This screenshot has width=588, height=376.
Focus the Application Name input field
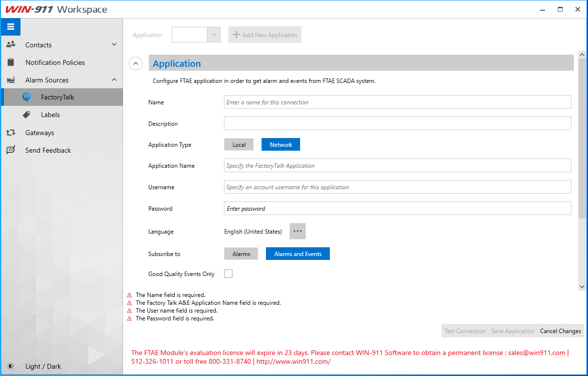(x=398, y=165)
